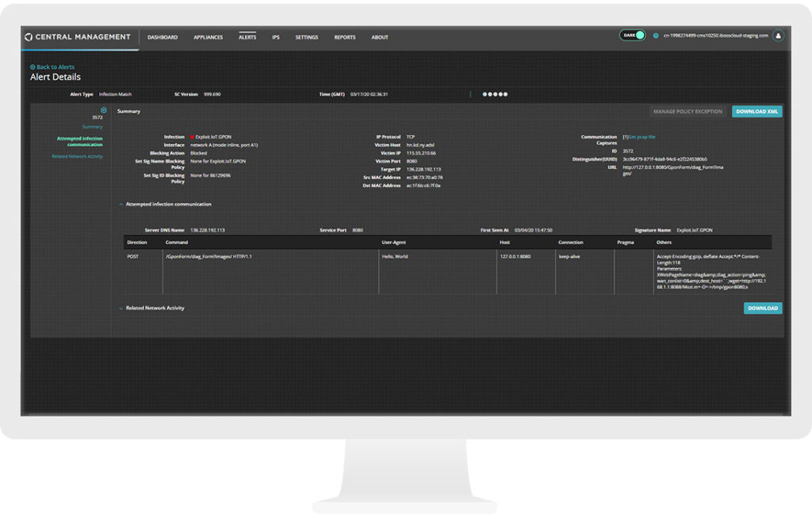The image size is (812, 514).
Task: Select Attempted infection communication in sidebar
Action: 80,141
